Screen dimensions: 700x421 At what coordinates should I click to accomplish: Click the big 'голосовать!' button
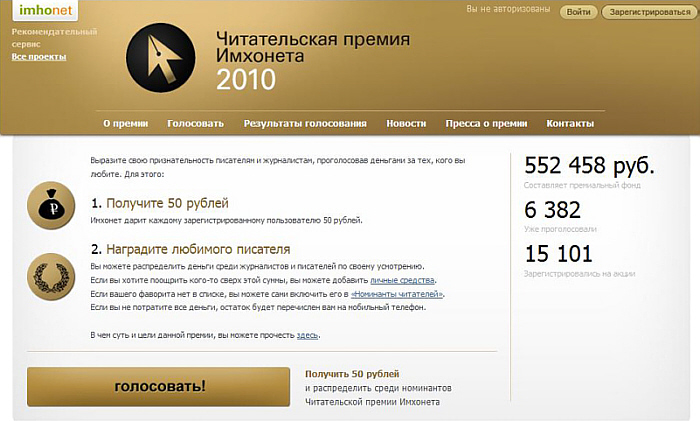point(158,387)
